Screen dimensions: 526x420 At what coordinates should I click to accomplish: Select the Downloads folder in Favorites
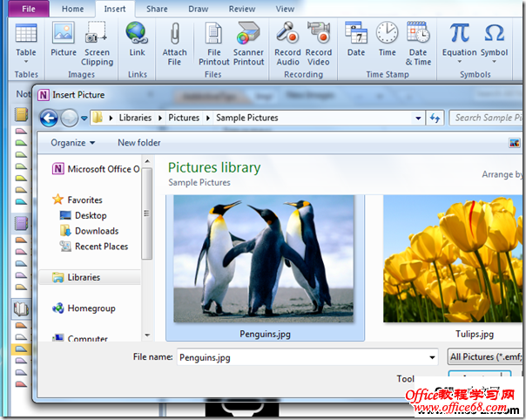pos(96,231)
